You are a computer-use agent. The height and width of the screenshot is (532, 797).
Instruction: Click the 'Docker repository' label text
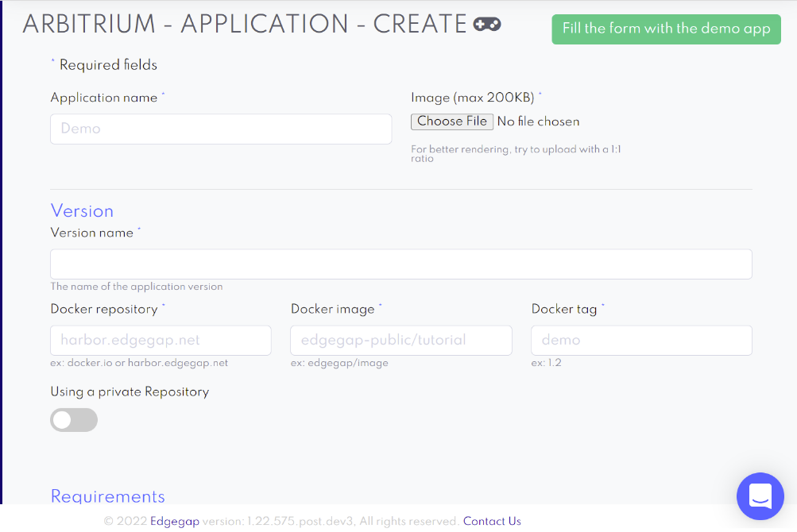pos(104,309)
